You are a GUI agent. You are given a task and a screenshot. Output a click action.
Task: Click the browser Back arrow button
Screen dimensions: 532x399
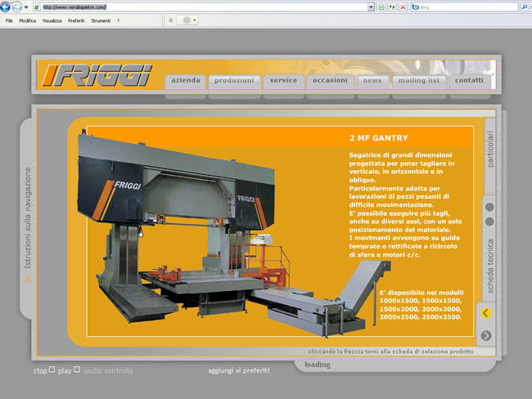tap(5, 7)
